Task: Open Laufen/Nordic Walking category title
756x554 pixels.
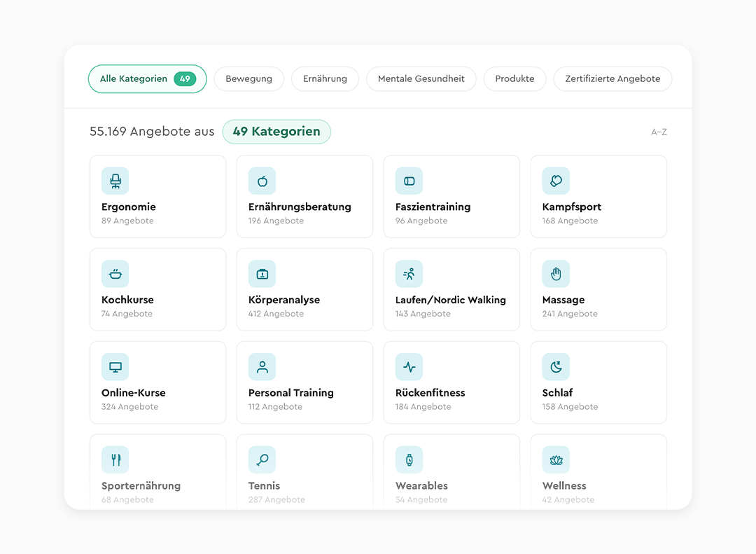Action: pyautogui.click(x=451, y=300)
